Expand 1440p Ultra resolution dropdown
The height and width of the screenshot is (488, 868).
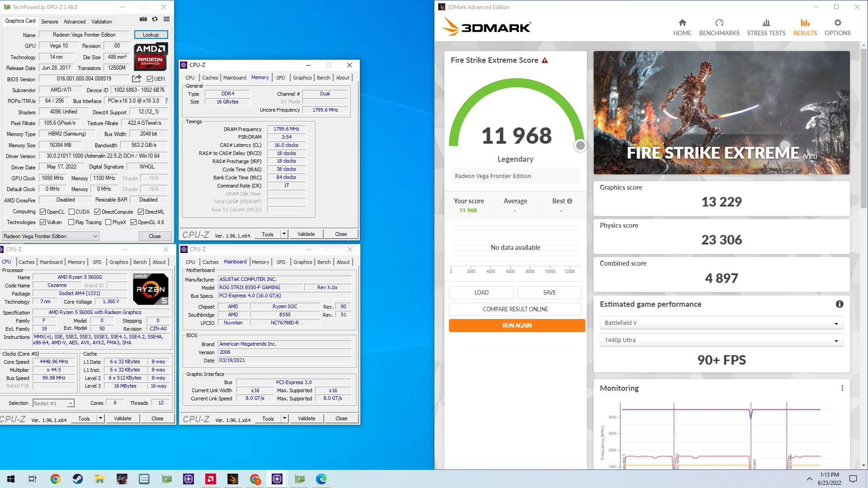722,340
